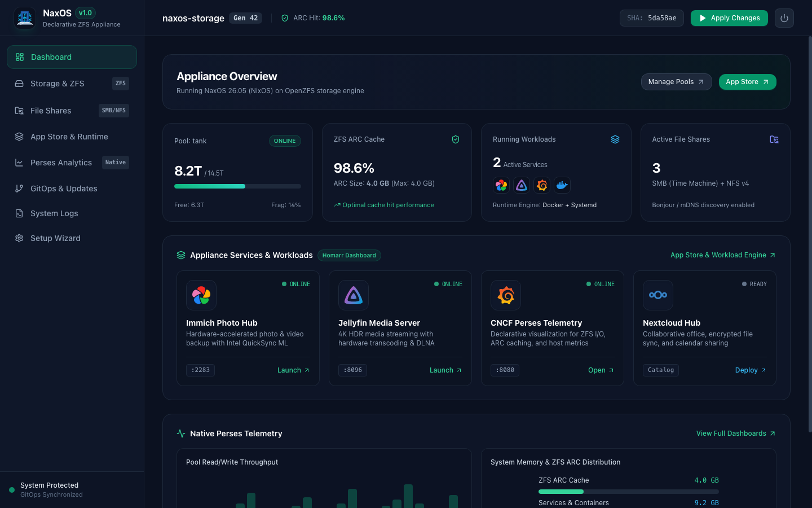Screen dimensions: 812x508
Task: Click the :8080 port label
Action: (505, 370)
